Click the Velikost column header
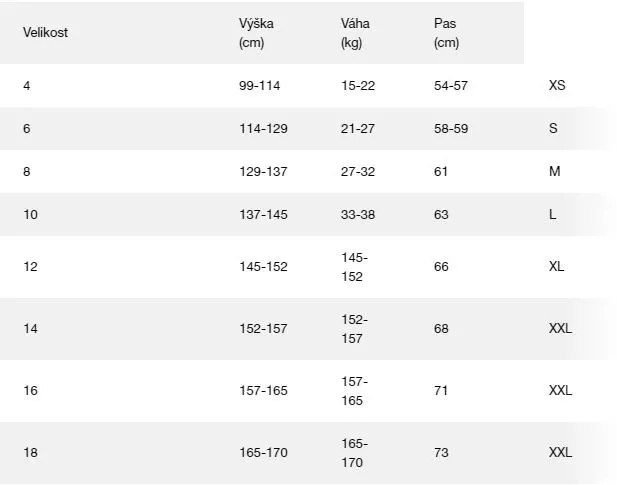 45,32
